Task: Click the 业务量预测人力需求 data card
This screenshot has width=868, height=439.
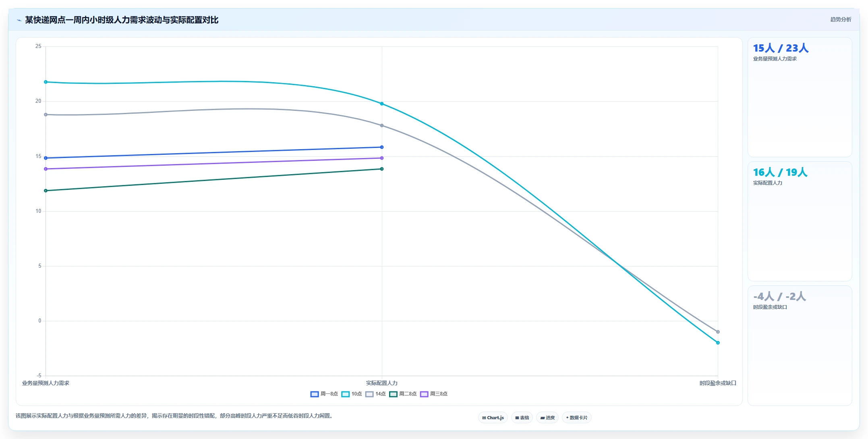Action: click(800, 97)
